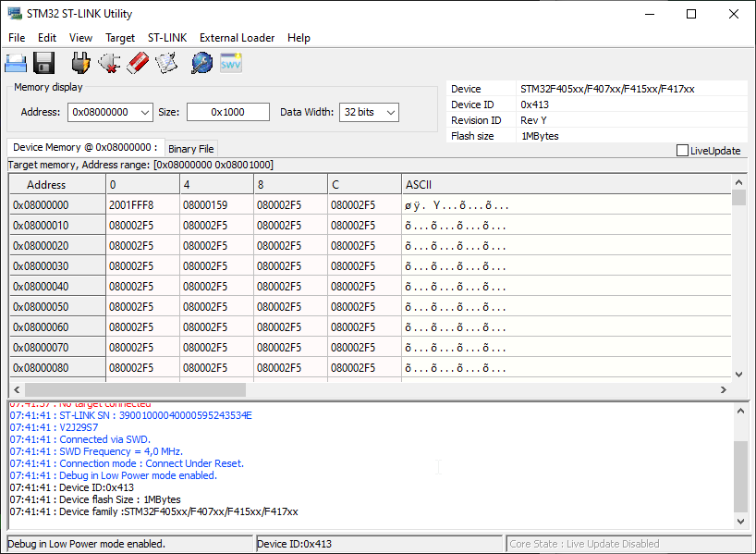Click the SWD Frequency = 4,0 MHz log line
The height and width of the screenshot is (554, 756).
[x=96, y=451]
